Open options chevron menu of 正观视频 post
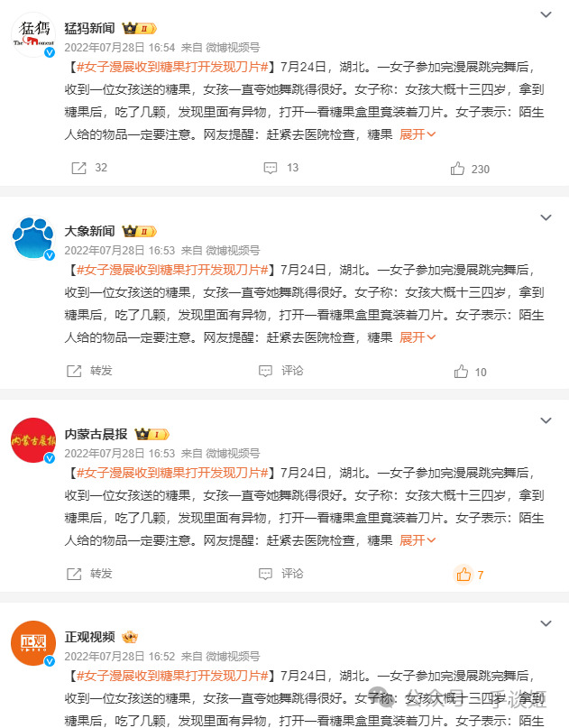 click(546, 623)
